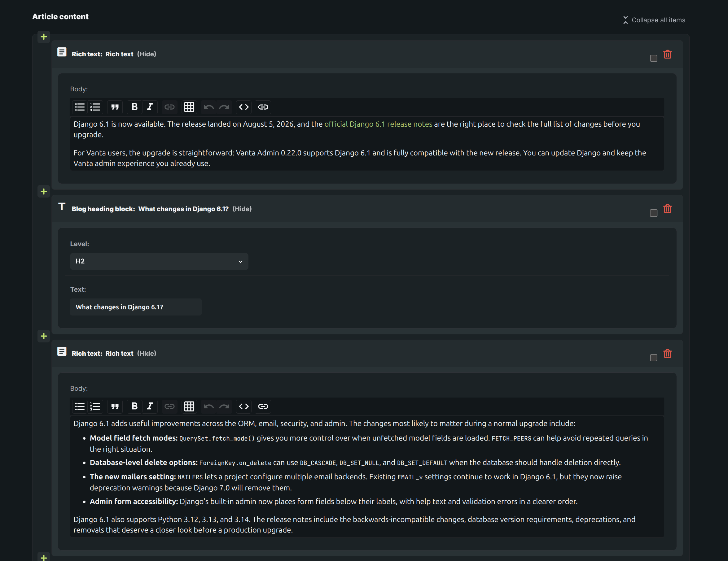Delete the Rich text block listing Django 6.1 improvements
The height and width of the screenshot is (561, 728).
click(667, 354)
